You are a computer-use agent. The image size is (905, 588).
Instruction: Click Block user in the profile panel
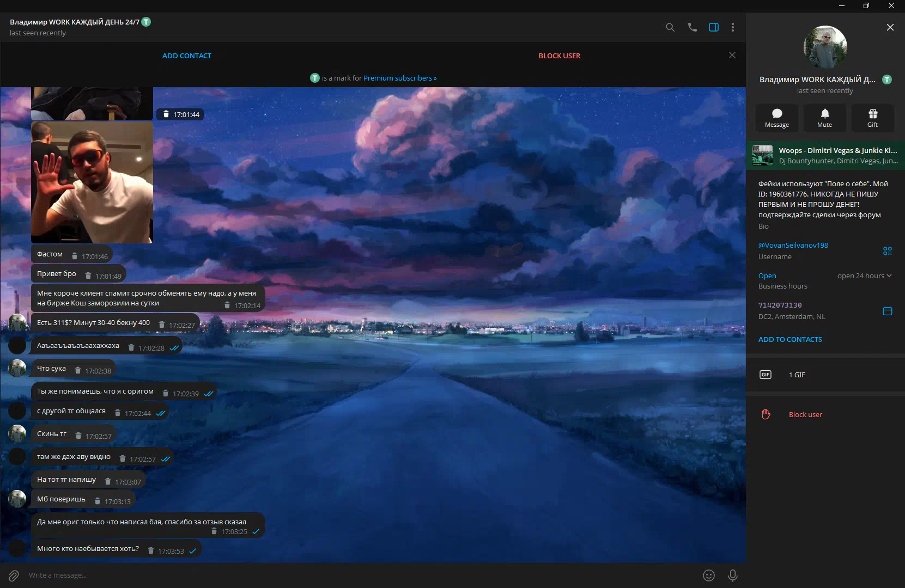(x=805, y=414)
